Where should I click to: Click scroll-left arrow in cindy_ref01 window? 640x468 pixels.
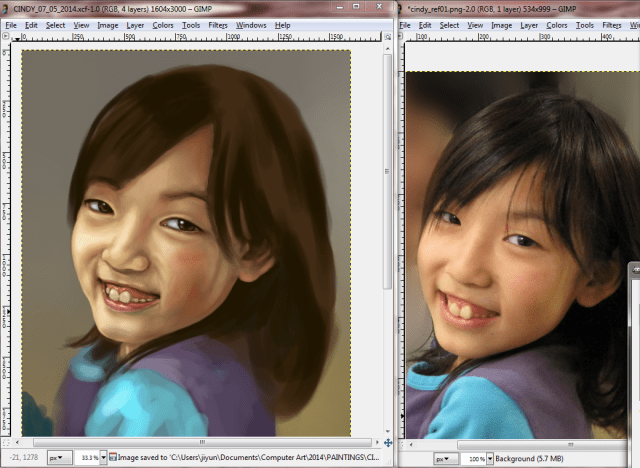click(411, 445)
